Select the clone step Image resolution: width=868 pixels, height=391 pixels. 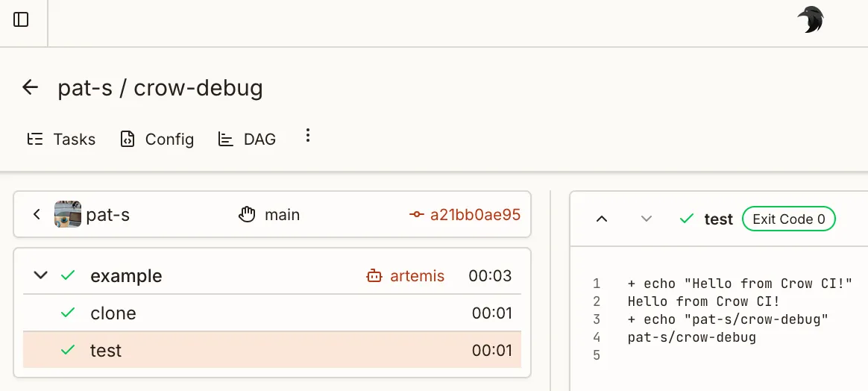(113, 313)
